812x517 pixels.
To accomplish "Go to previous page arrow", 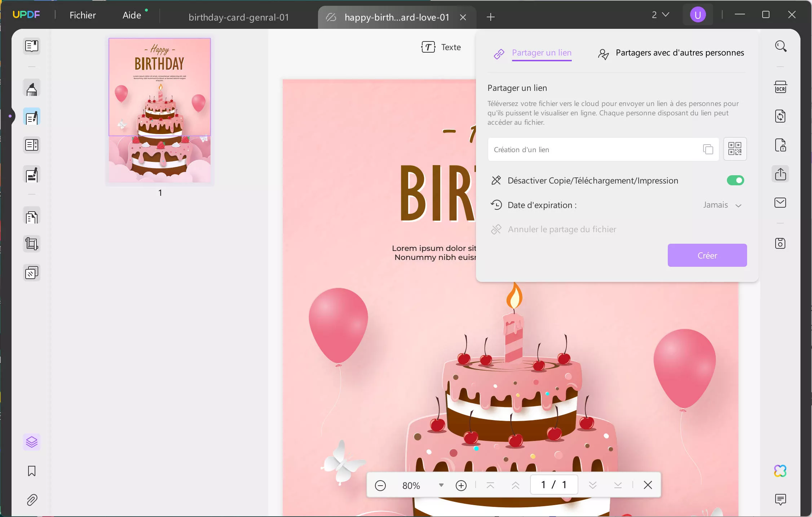I will 516,485.
